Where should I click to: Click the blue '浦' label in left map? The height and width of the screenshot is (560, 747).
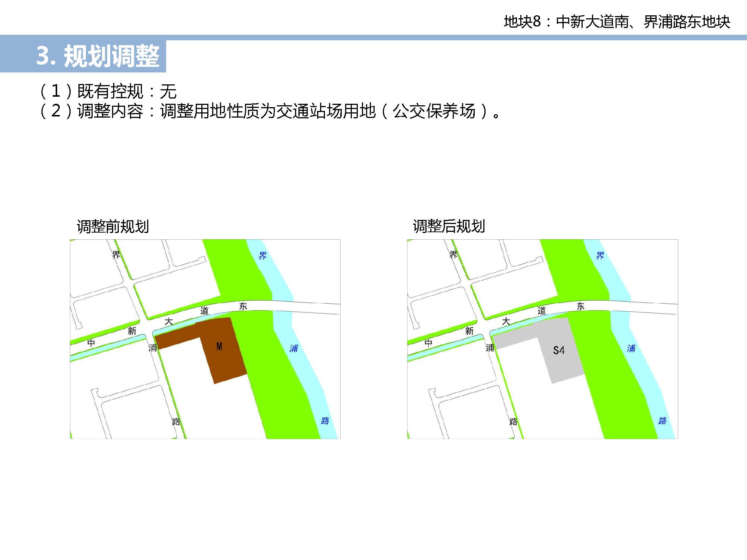pyautogui.click(x=294, y=349)
